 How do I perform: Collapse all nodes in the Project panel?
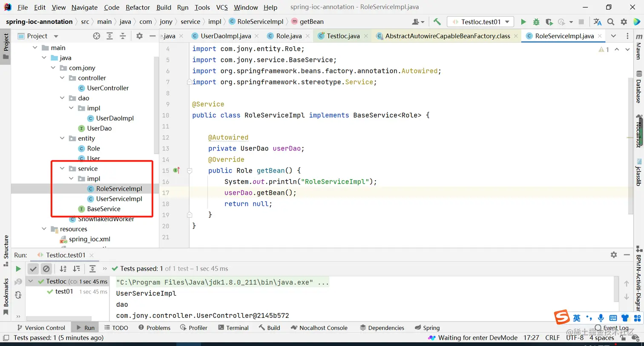[123, 36]
